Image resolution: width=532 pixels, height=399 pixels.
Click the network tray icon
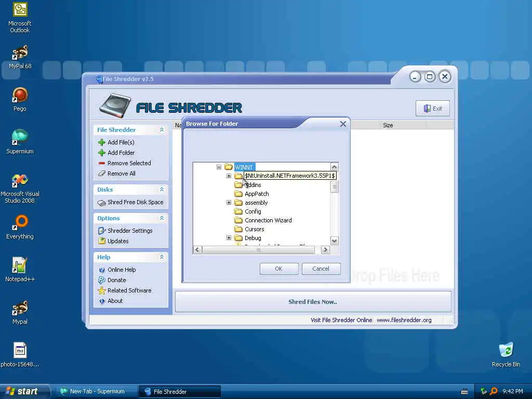484,391
